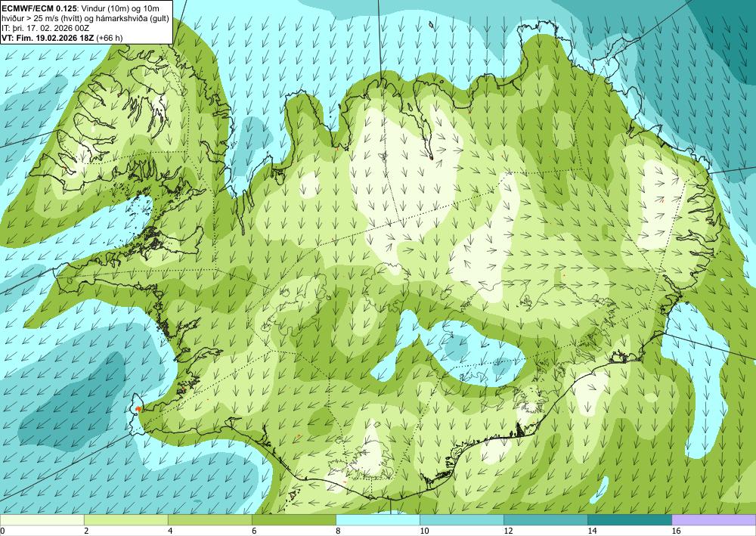Click the light green 2–4 legend color segment

pyautogui.click(x=125, y=520)
